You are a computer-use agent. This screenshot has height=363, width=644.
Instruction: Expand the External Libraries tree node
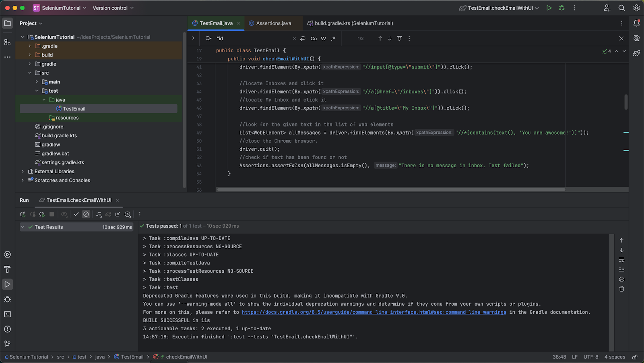coord(23,172)
